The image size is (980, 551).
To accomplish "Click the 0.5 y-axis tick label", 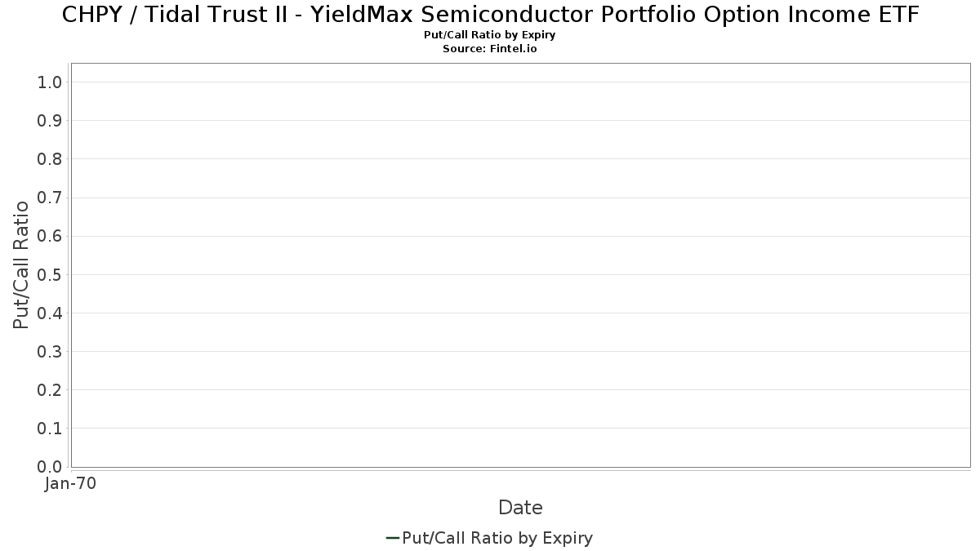I will point(50,274).
